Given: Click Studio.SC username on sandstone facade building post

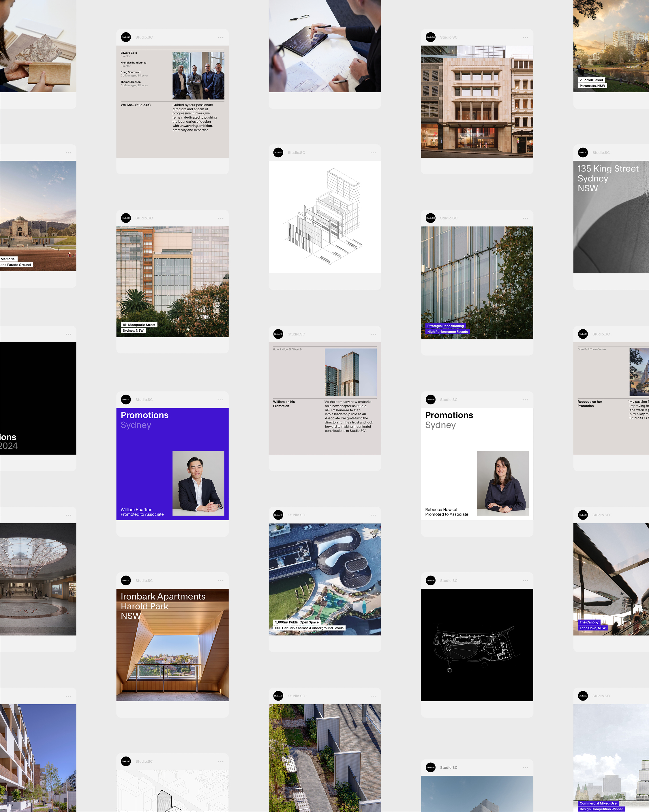Looking at the screenshot, I should 449,37.
